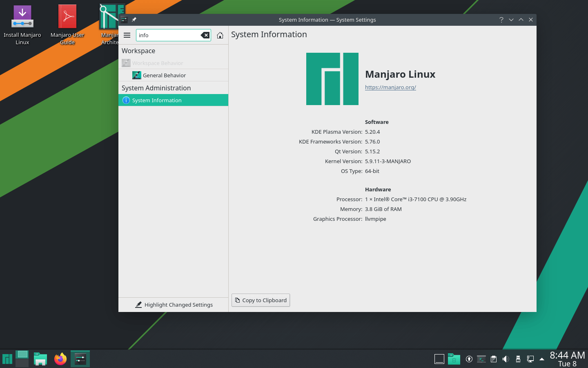The width and height of the screenshot is (588, 368).
Task: Expand hidden system tray icons
Action: point(541,359)
